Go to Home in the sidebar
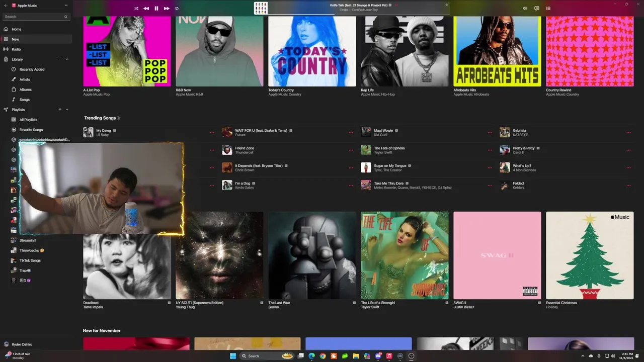 click(36, 29)
